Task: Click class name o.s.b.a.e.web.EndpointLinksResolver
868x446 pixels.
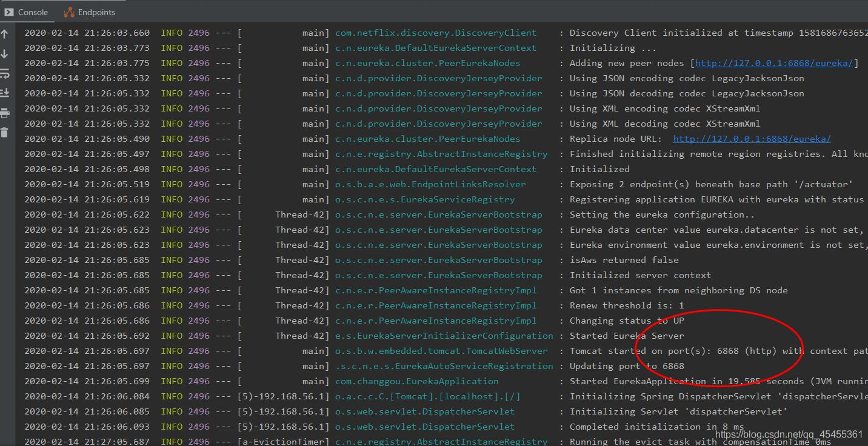Action: tap(430, 184)
